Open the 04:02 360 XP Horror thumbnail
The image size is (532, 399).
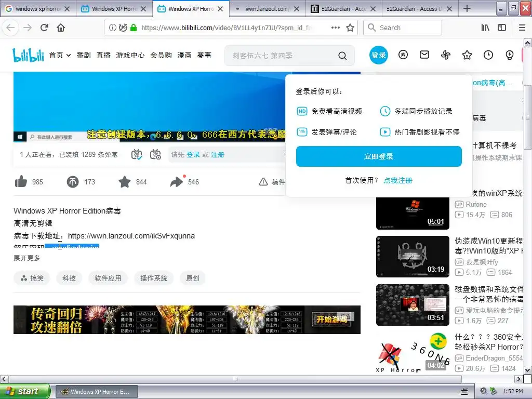pos(413,353)
